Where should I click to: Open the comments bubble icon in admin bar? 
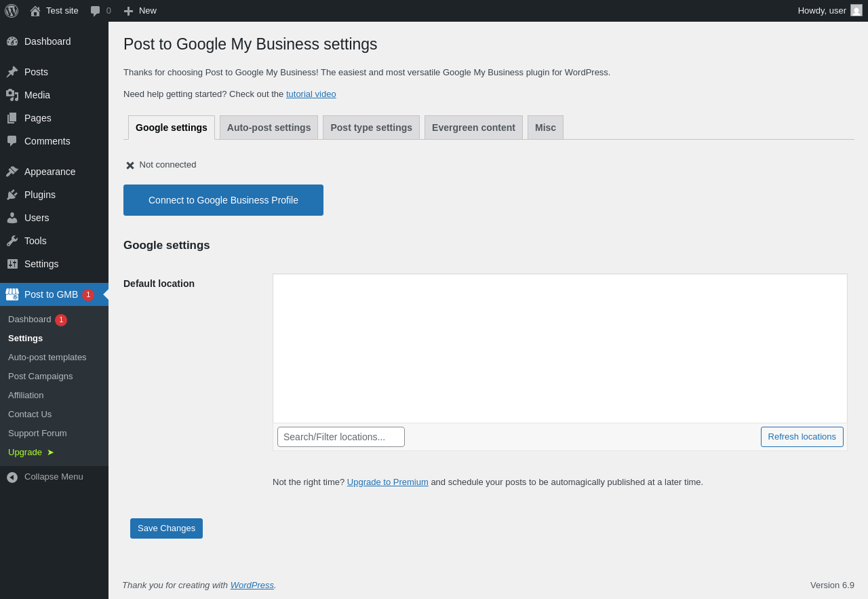[96, 11]
